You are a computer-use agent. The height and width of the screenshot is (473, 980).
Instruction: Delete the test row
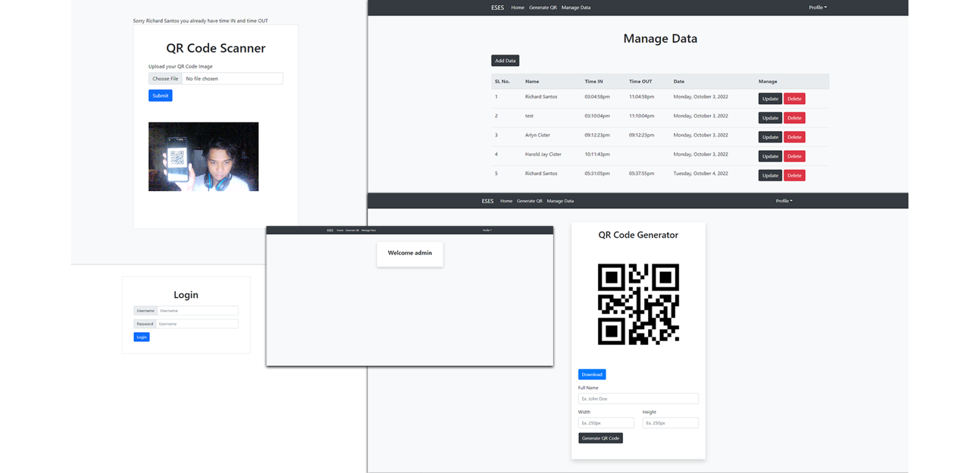(x=794, y=118)
